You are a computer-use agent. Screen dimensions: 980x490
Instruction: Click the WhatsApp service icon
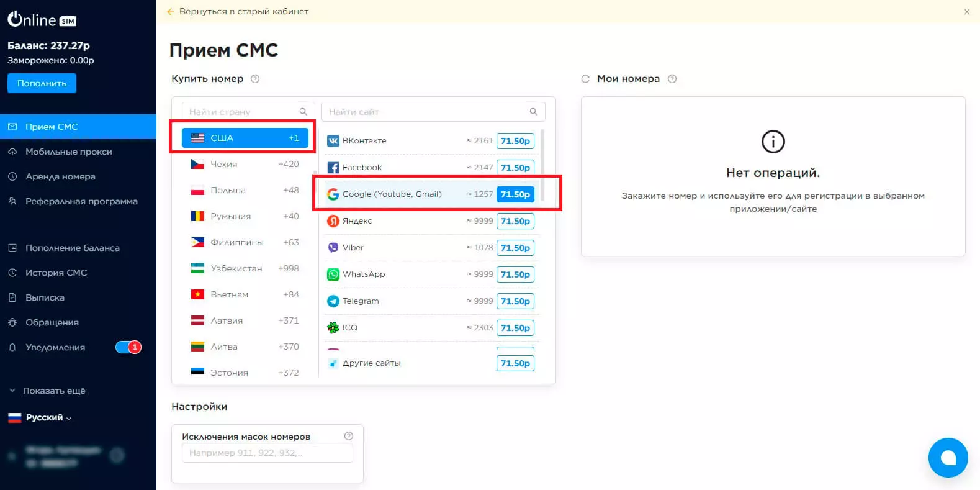point(333,274)
